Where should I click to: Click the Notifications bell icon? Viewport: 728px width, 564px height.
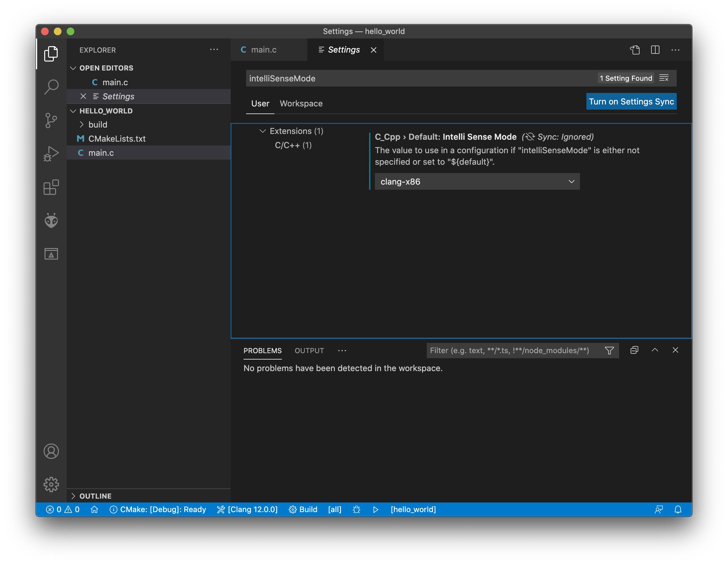point(678,509)
